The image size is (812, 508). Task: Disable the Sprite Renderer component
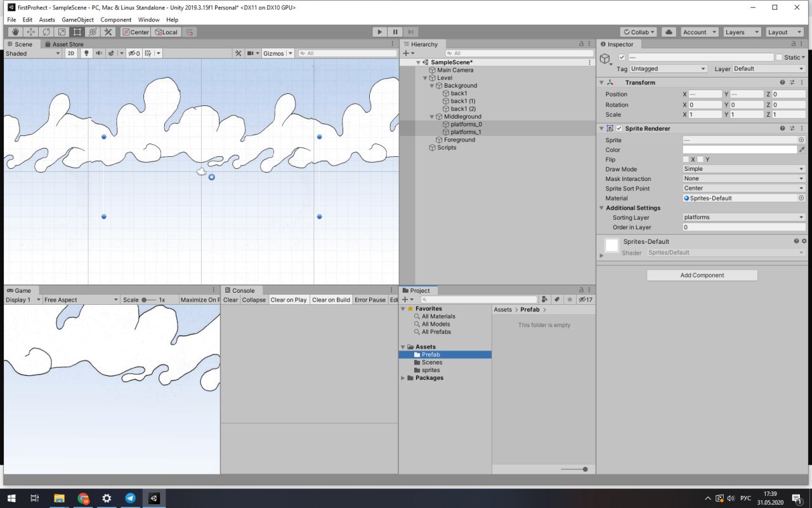(619, 128)
